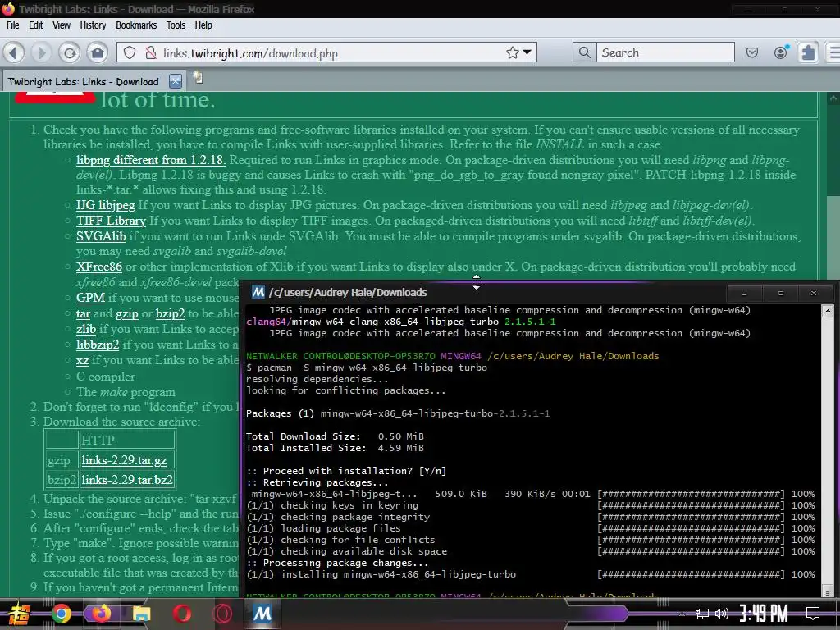Open bookmark dropdown arrow beside star
The image size is (840, 630).
coord(527,52)
